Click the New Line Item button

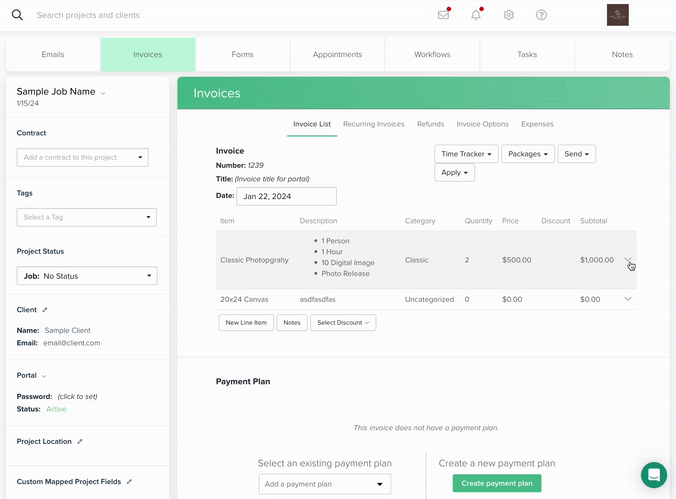coord(246,323)
